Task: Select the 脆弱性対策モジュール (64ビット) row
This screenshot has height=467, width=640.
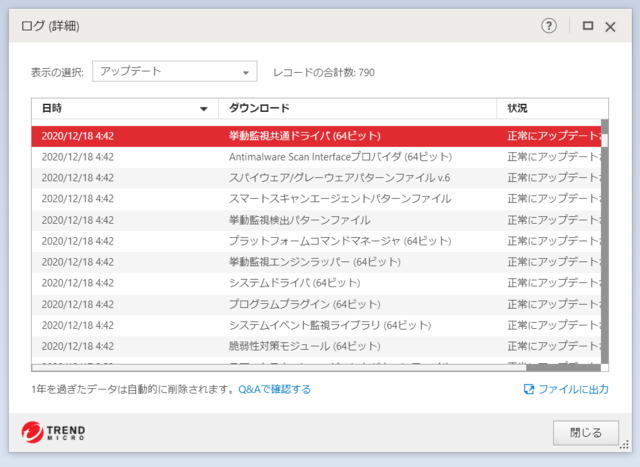Action: pyautogui.click(x=316, y=347)
